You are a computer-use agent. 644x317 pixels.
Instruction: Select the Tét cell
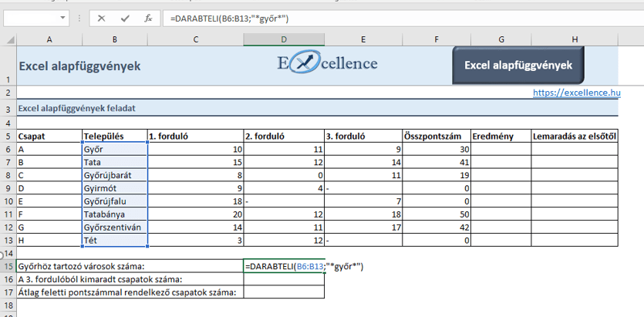(x=115, y=240)
